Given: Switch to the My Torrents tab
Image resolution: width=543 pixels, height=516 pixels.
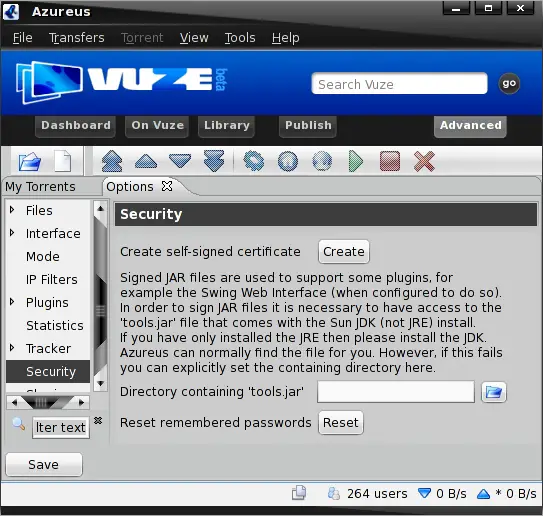Looking at the screenshot, I should pos(40,187).
